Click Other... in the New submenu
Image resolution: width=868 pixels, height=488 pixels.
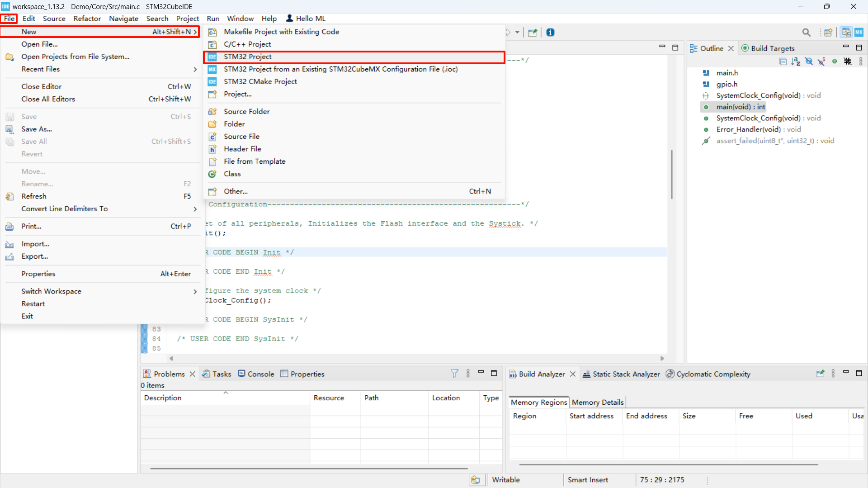click(x=236, y=191)
